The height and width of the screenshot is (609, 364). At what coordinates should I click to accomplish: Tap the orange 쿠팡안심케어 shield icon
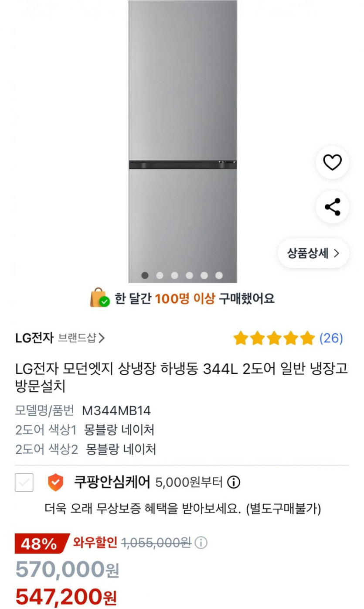pyautogui.click(x=55, y=482)
